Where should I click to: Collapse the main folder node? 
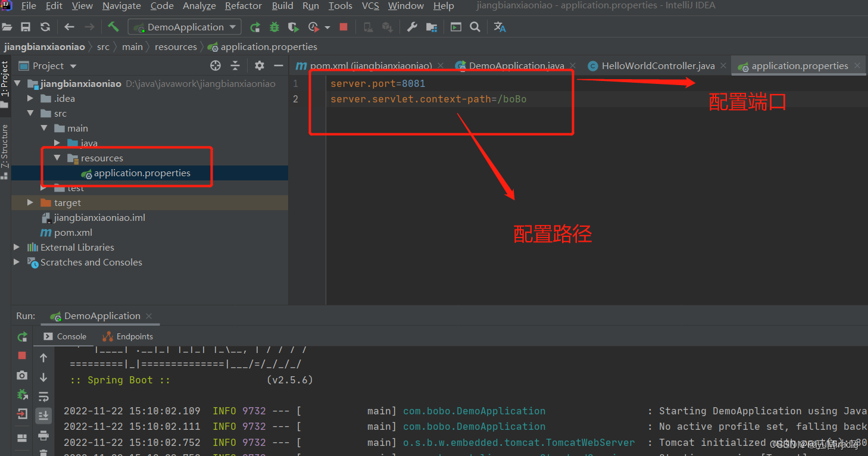[43, 128]
